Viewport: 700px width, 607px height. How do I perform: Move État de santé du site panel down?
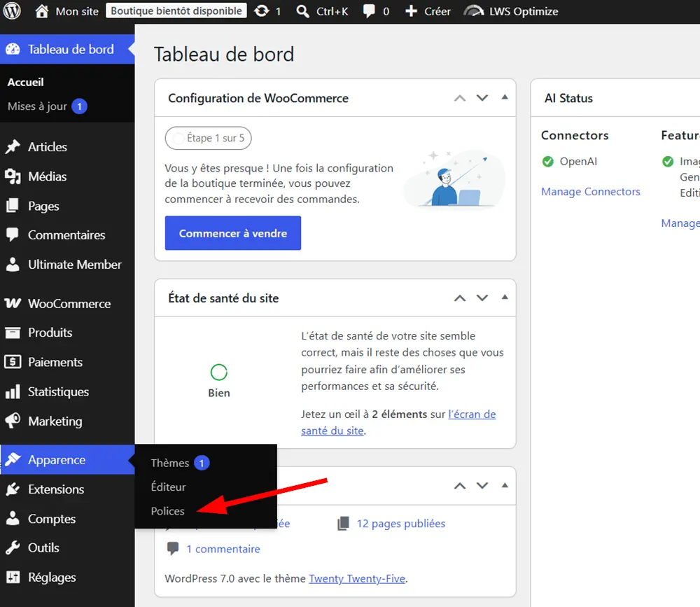482,298
